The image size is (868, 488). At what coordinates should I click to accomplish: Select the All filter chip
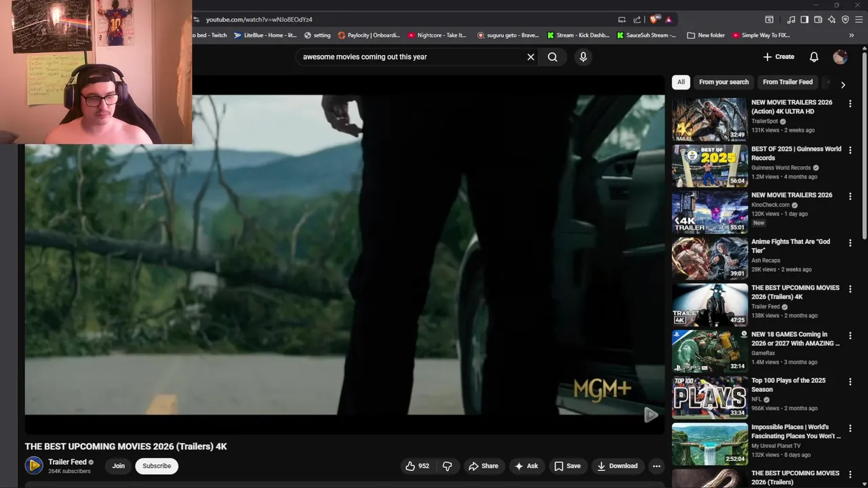tap(681, 82)
